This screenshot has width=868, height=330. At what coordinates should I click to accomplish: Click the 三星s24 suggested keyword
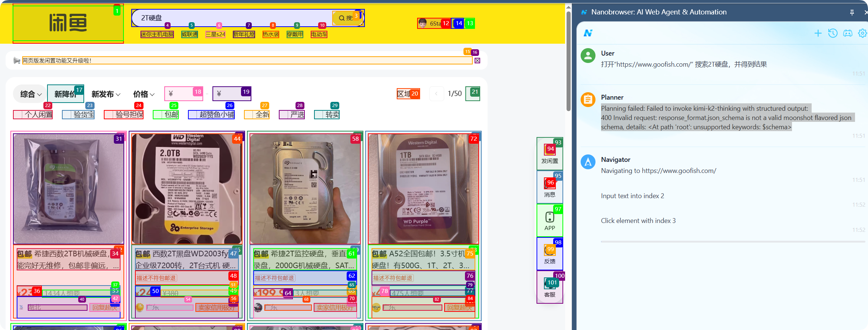click(215, 34)
